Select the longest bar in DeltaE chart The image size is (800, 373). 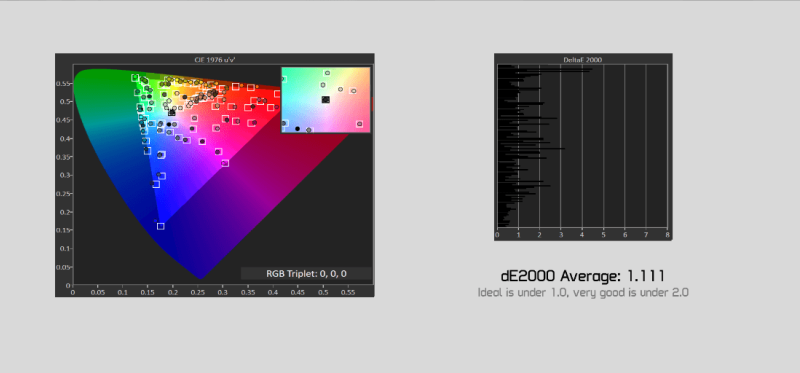pos(545,69)
